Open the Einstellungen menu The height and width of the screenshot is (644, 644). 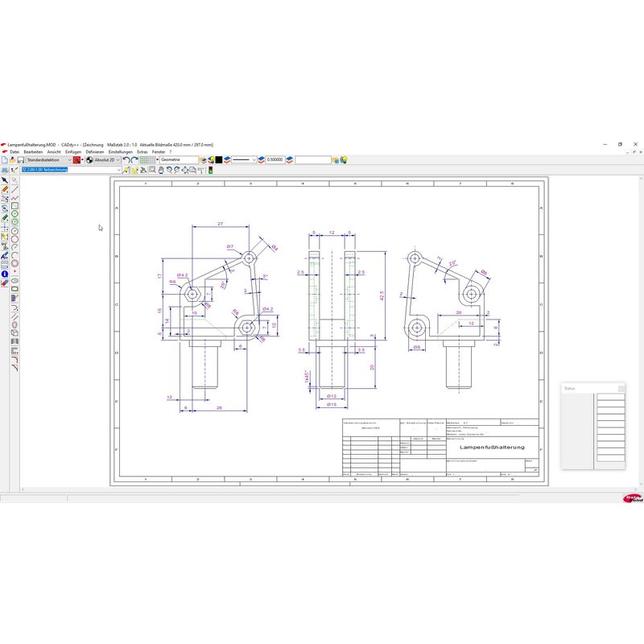(120, 151)
